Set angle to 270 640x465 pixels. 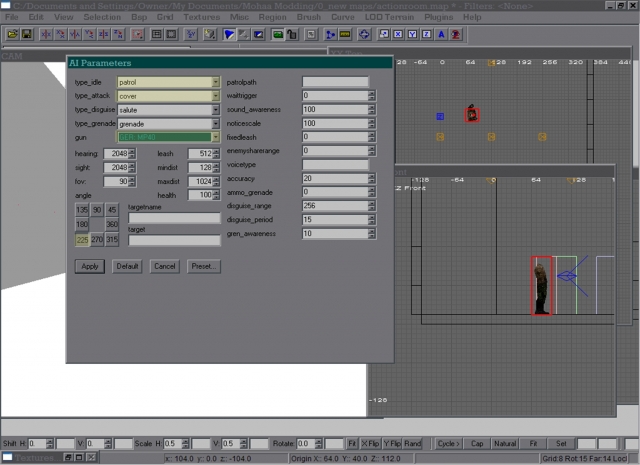coord(97,239)
